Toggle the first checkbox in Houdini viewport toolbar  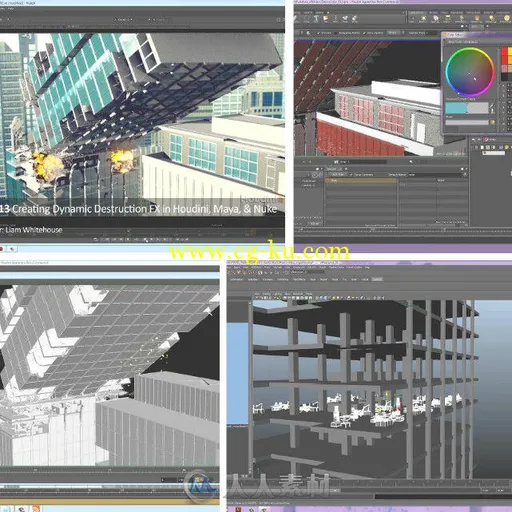point(319,33)
